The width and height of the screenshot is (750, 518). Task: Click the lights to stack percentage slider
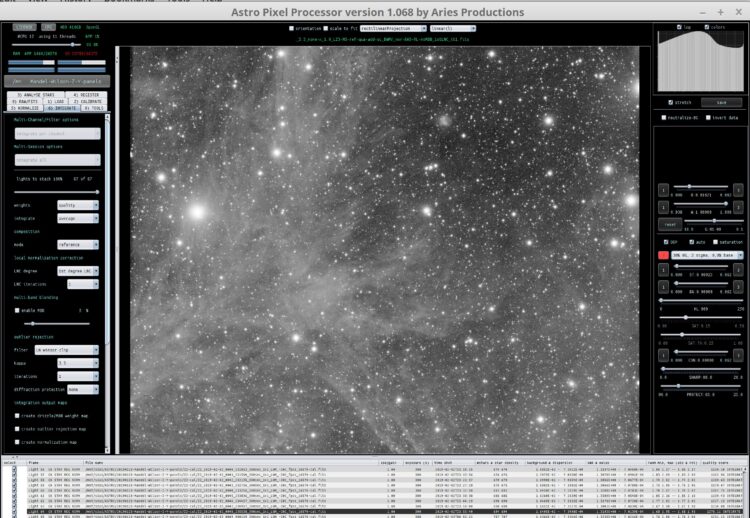(x=56, y=192)
